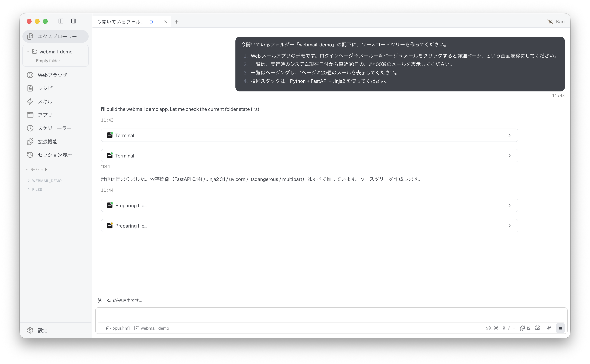
Task: Click the $0.00 cost indicator
Action: (x=492, y=328)
